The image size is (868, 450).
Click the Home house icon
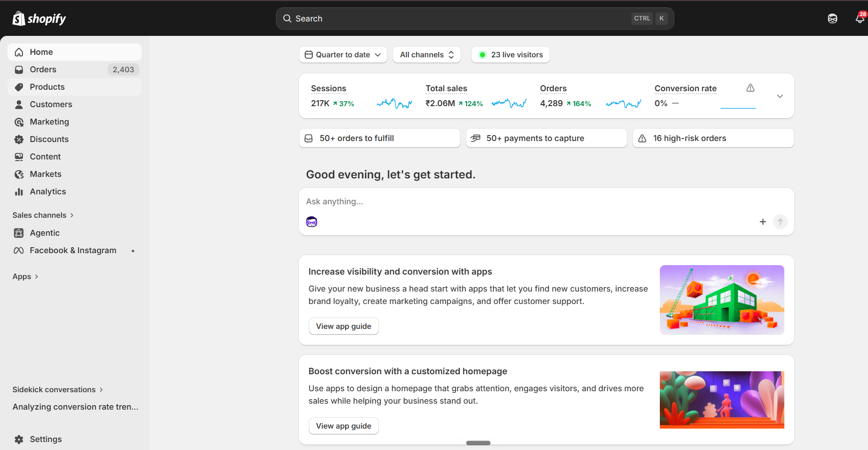[x=19, y=52]
